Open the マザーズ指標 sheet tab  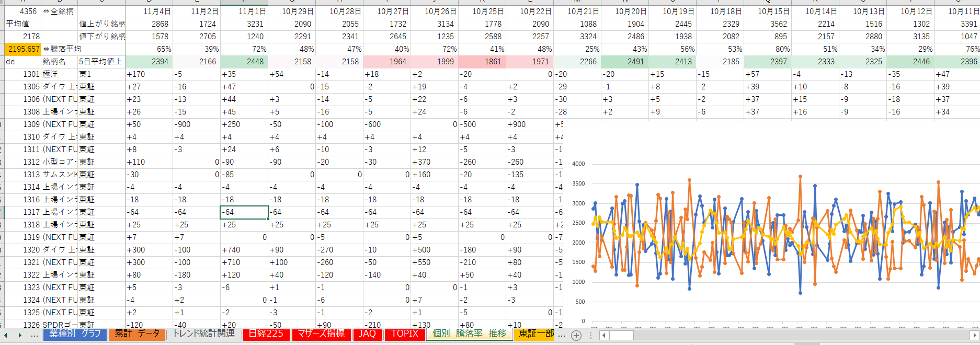tap(321, 334)
